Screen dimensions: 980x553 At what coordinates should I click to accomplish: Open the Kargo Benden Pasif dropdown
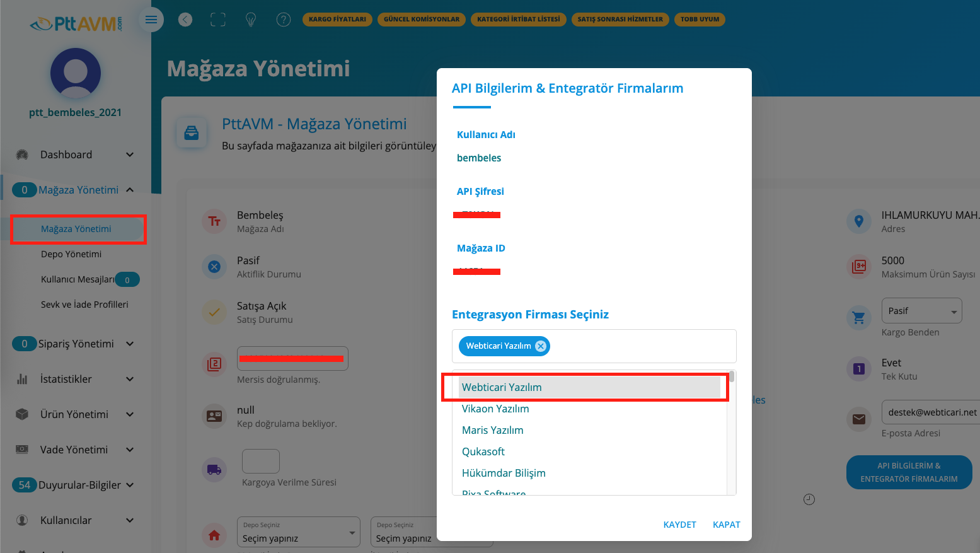tap(921, 311)
